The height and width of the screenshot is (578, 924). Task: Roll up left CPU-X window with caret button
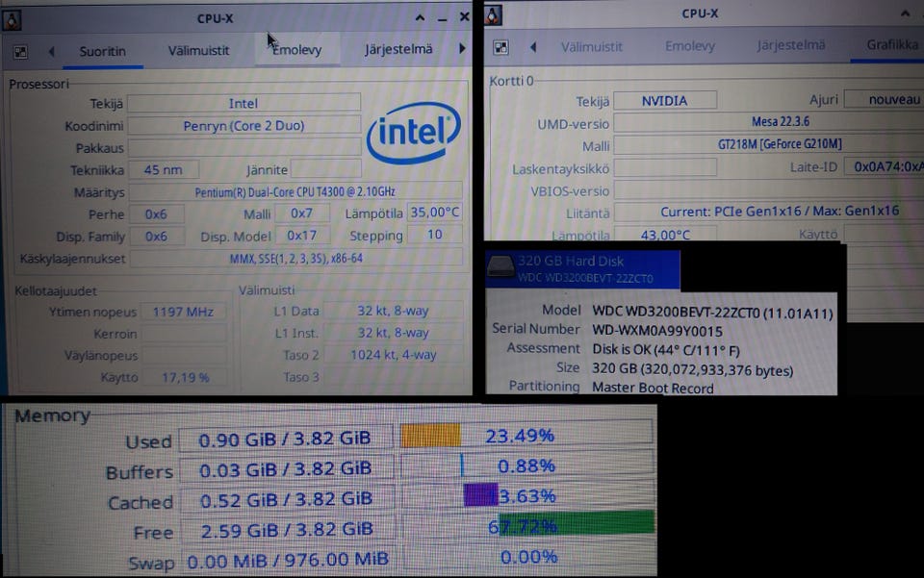tap(420, 18)
